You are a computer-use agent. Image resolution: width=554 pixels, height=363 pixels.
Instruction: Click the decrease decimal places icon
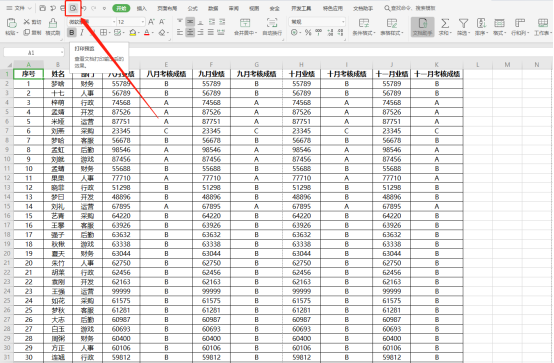(x=341, y=33)
